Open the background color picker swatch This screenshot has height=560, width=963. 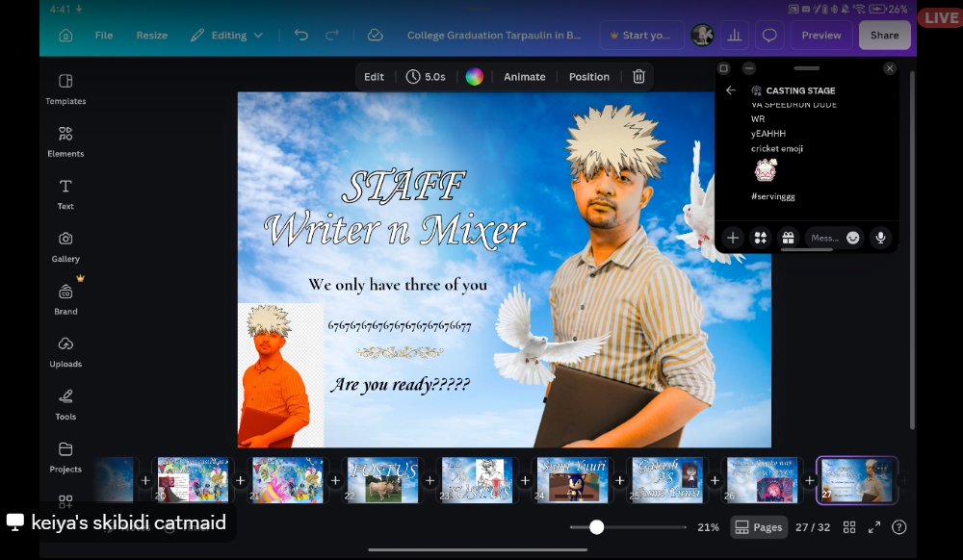tap(474, 77)
